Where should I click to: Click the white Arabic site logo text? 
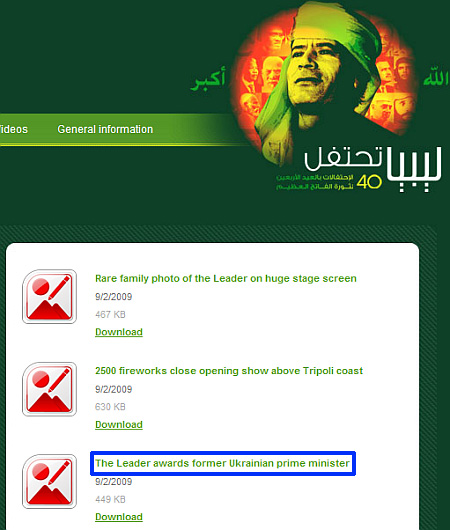(373, 169)
